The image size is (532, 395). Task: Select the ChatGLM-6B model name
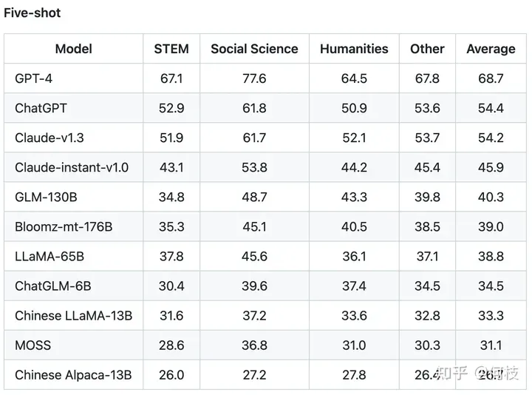[x=53, y=286]
